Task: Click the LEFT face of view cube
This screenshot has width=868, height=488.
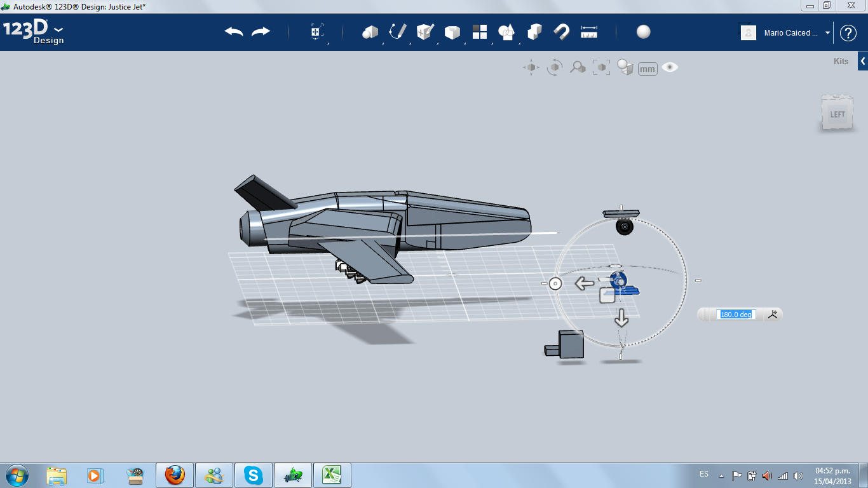Action: click(x=837, y=114)
